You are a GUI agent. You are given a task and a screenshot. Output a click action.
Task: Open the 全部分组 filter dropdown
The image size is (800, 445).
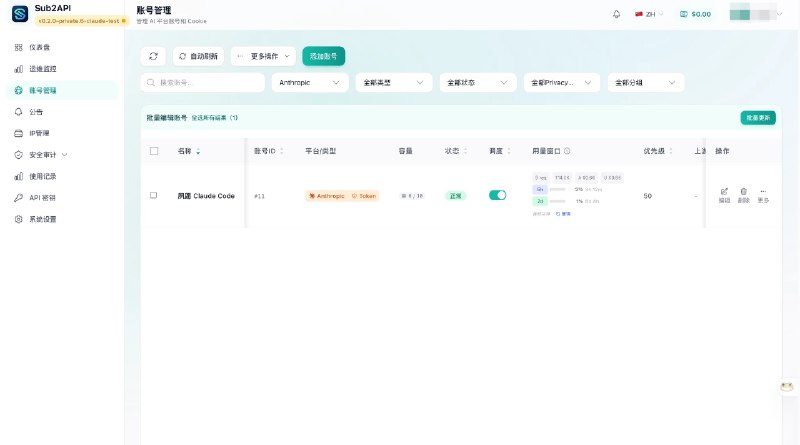pos(646,83)
